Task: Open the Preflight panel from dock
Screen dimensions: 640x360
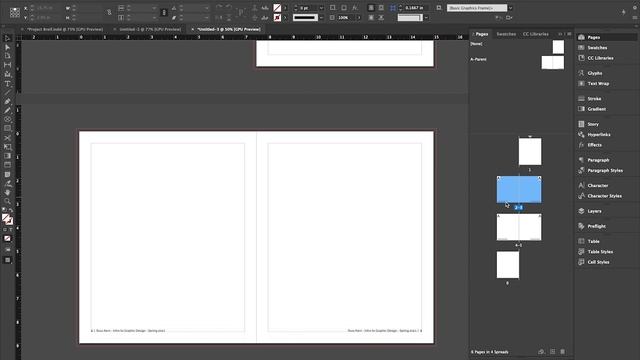Action: point(596,226)
